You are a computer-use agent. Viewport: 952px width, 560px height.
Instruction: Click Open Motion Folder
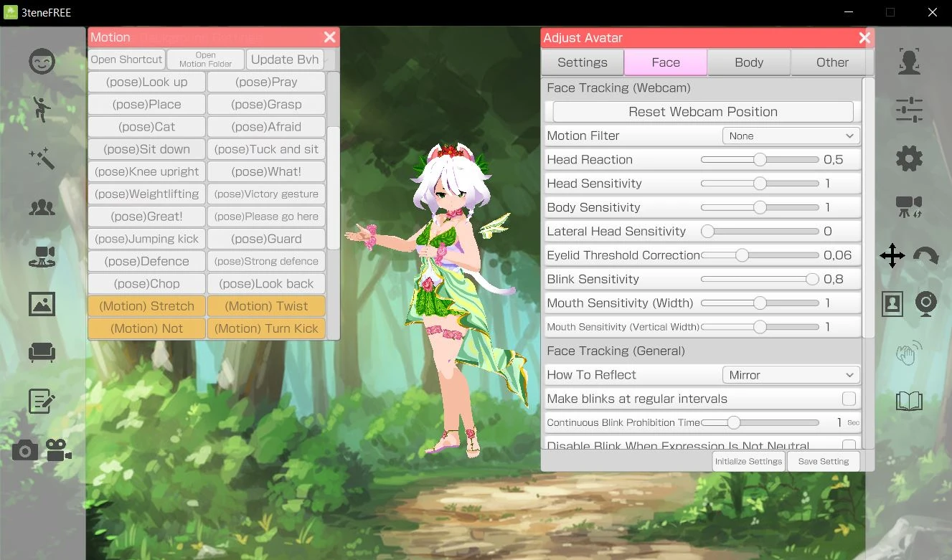tap(206, 60)
